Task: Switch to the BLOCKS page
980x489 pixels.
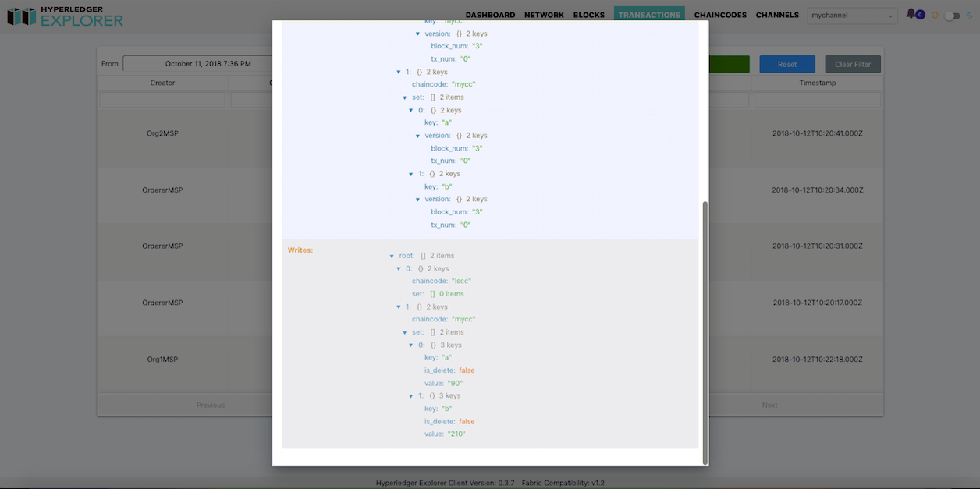Action: pos(588,14)
